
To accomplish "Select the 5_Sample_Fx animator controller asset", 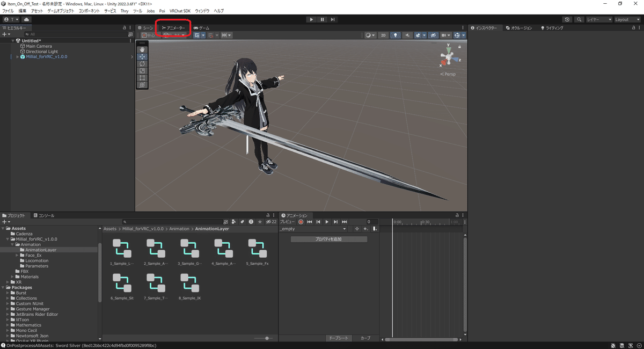I will pos(259,252).
